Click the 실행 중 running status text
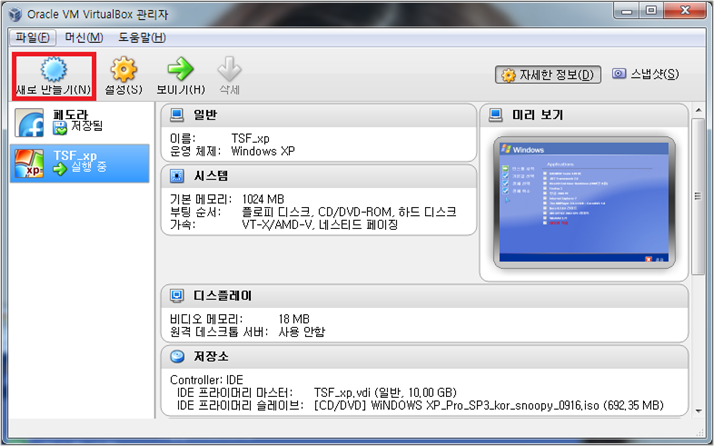 click(x=88, y=167)
